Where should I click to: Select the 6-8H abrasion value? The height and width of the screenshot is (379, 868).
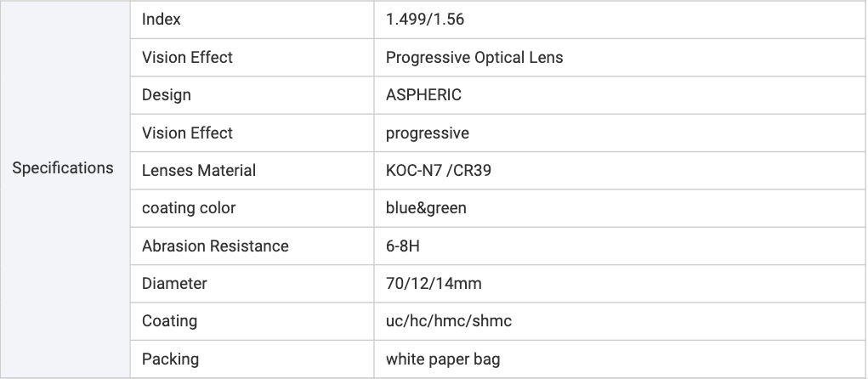point(404,246)
